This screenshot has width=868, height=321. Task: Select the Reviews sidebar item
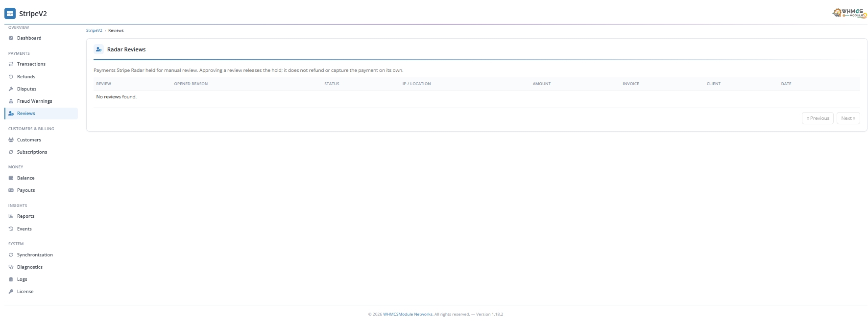[x=41, y=114]
